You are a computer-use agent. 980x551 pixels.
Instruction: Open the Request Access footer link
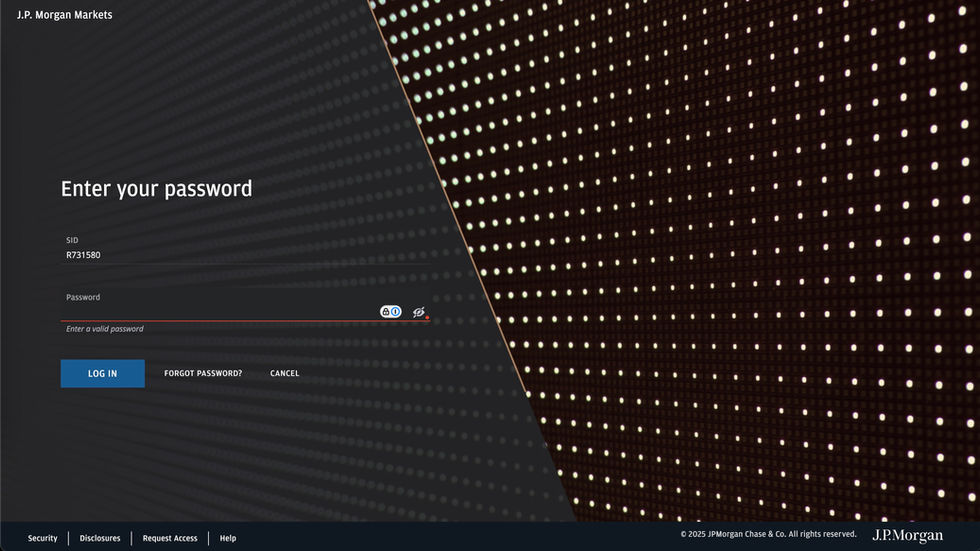pyautogui.click(x=170, y=538)
